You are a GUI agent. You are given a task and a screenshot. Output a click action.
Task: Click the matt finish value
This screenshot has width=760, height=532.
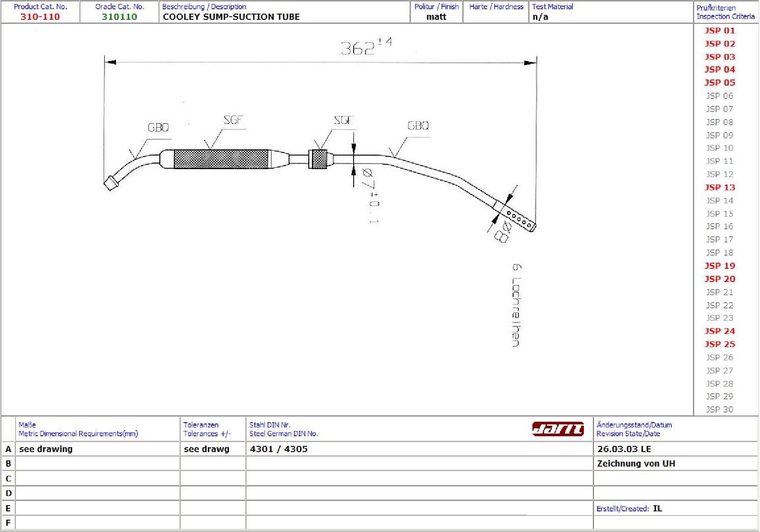click(x=436, y=17)
